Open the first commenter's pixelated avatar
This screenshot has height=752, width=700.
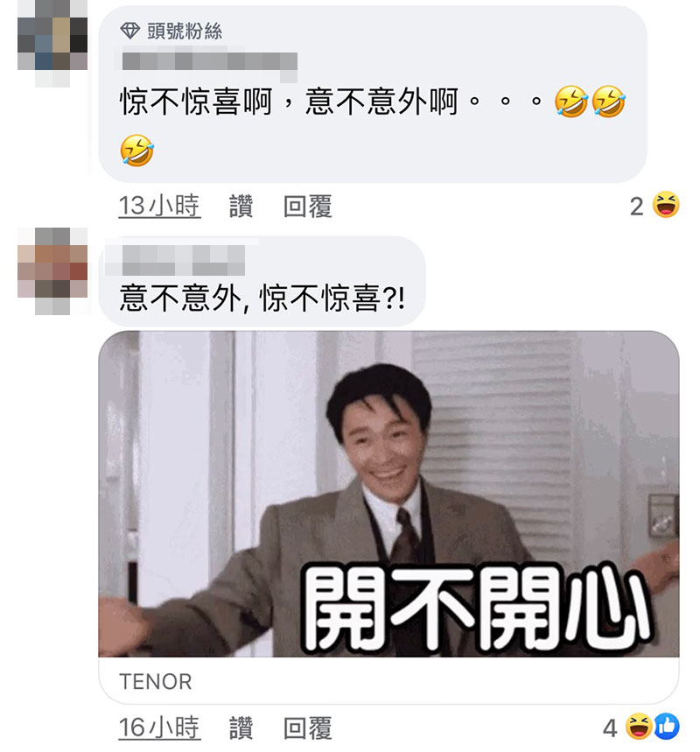pos(52,43)
